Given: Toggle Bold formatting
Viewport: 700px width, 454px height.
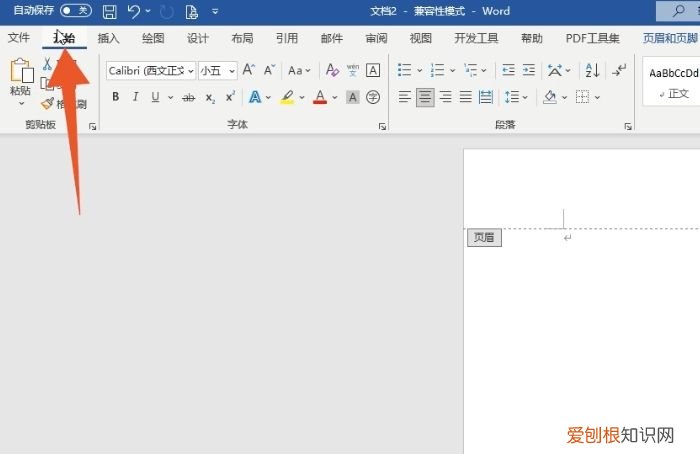Looking at the screenshot, I should (115, 96).
